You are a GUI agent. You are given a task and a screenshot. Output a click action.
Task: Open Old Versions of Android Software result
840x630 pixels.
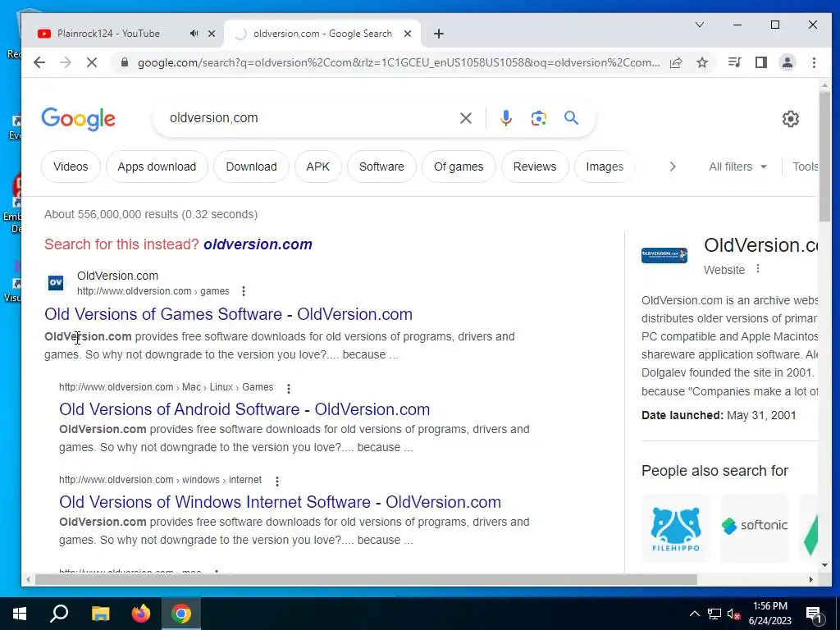(244, 409)
